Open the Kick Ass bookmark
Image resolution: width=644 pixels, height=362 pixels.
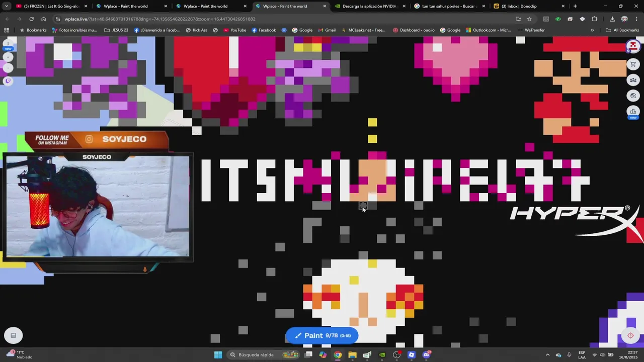(196, 30)
